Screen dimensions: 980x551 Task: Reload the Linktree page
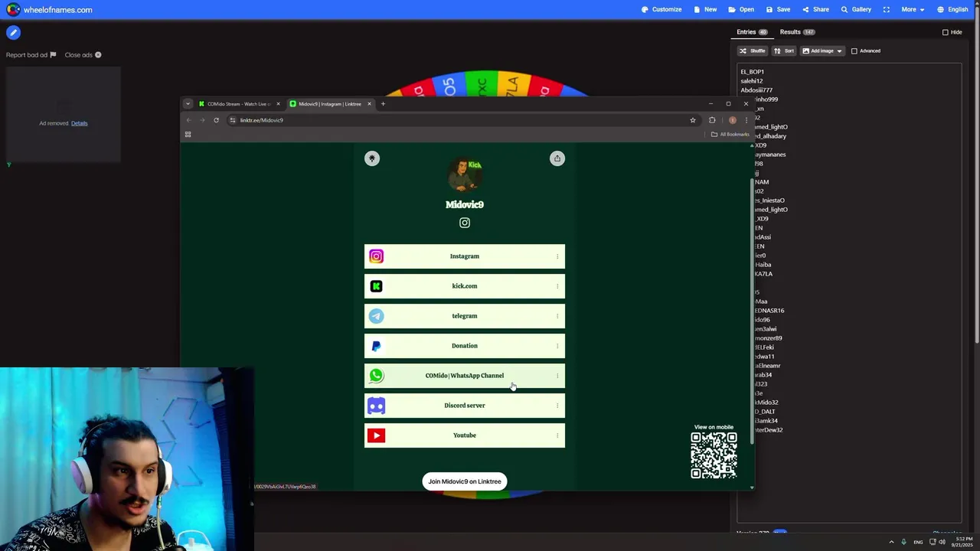pyautogui.click(x=216, y=120)
